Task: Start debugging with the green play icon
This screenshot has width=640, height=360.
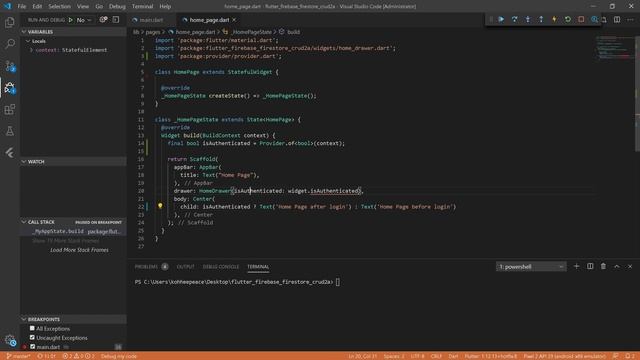Action: (x=71, y=20)
